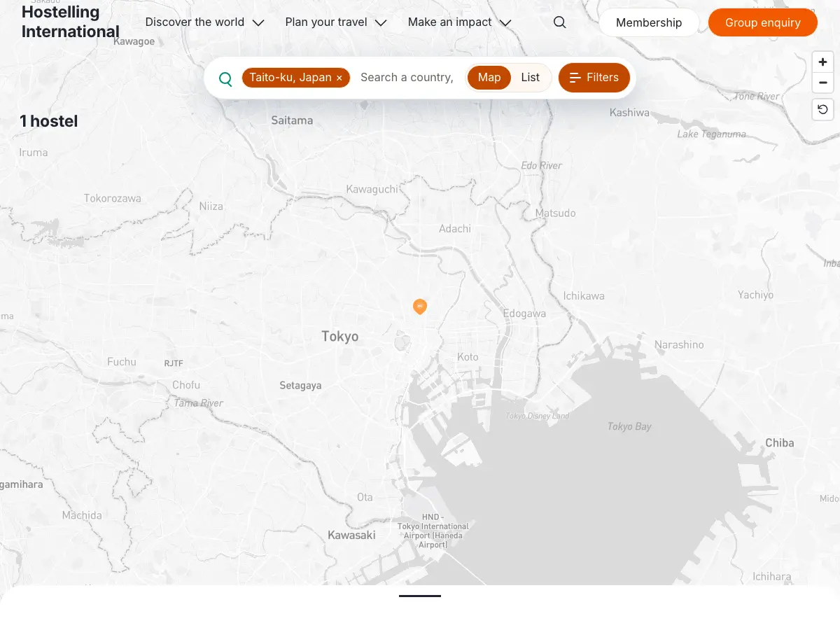Expand Plan your travel menu
This screenshot has width=840, height=630.
(x=336, y=22)
